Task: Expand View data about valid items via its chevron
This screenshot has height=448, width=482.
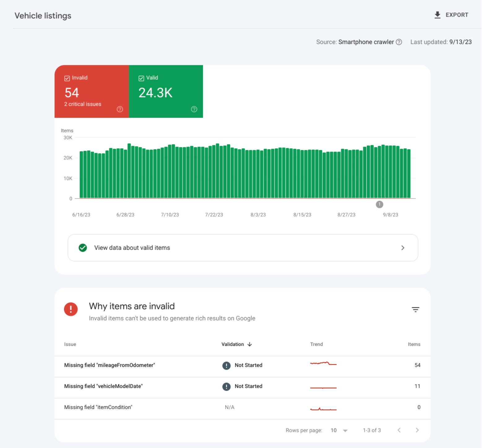Action: pos(403,248)
